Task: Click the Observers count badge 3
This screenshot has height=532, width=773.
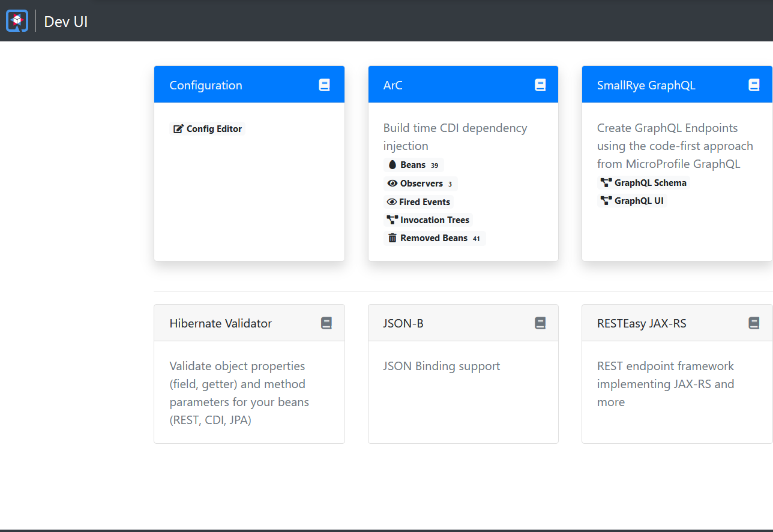Action: pyautogui.click(x=450, y=184)
